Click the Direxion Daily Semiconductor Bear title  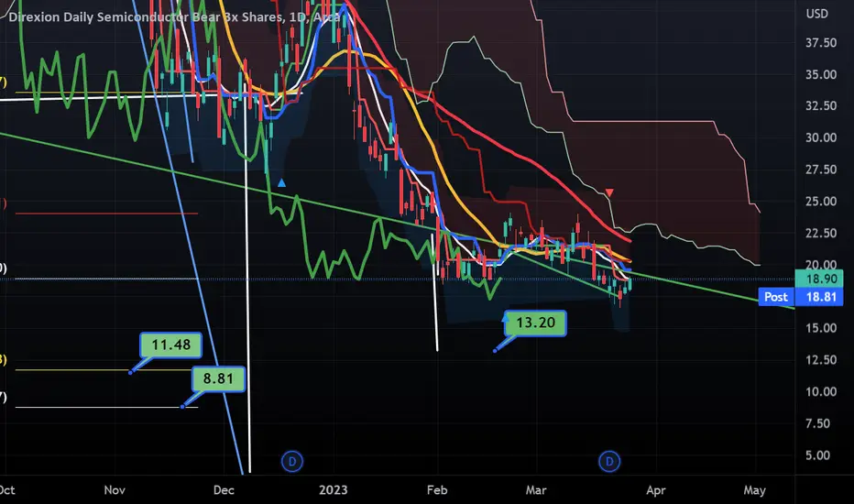click(174, 17)
